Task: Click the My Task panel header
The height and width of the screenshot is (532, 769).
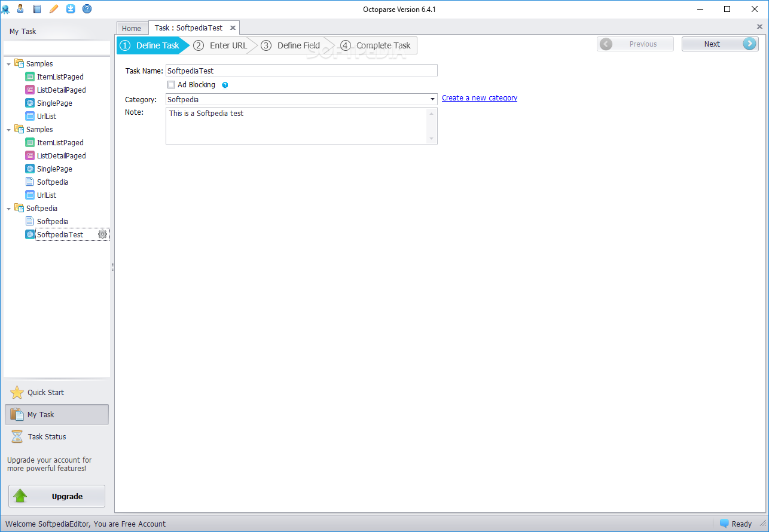Action: point(23,32)
